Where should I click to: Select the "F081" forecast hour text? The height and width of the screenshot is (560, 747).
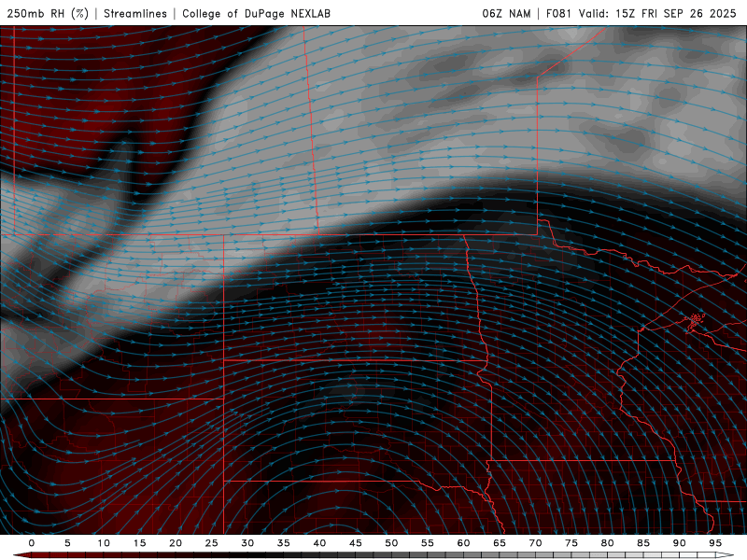pyautogui.click(x=558, y=13)
